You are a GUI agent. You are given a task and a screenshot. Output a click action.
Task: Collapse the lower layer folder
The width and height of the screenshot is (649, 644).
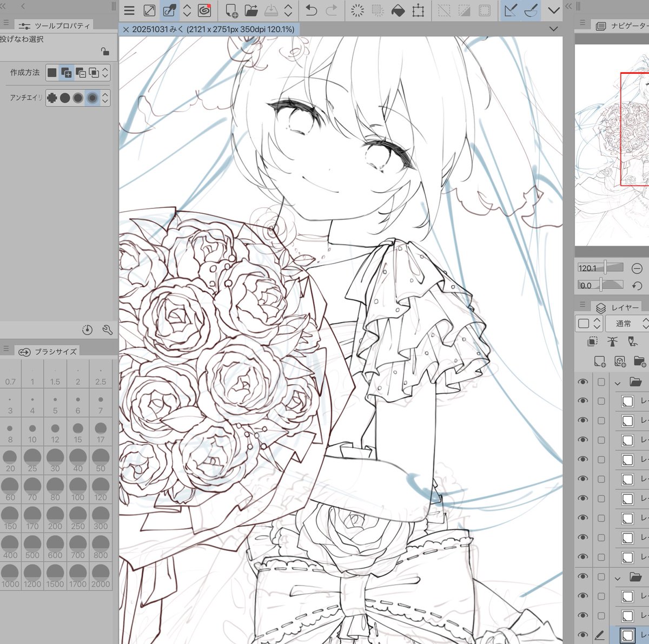pos(618,578)
